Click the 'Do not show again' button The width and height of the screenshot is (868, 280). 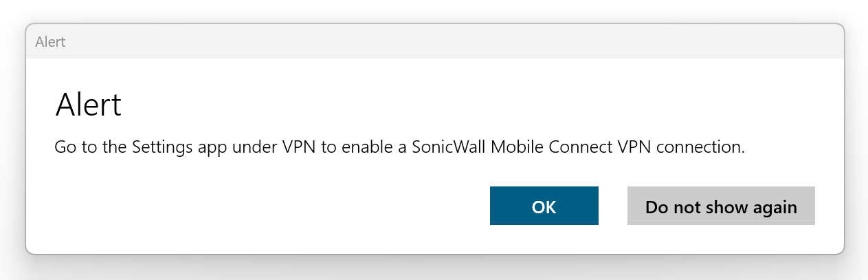click(721, 206)
